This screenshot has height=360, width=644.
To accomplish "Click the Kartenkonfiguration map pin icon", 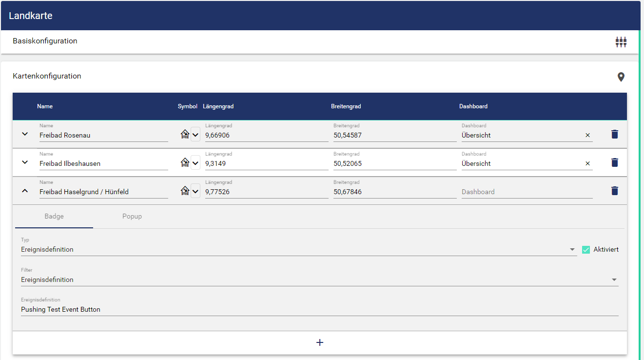I will [621, 77].
